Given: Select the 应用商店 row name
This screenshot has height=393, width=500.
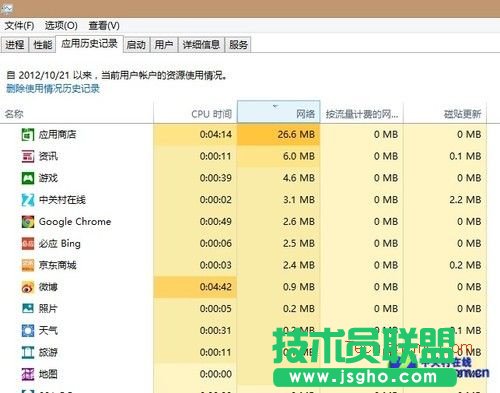Looking at the screenshot, I should (57, 135).
